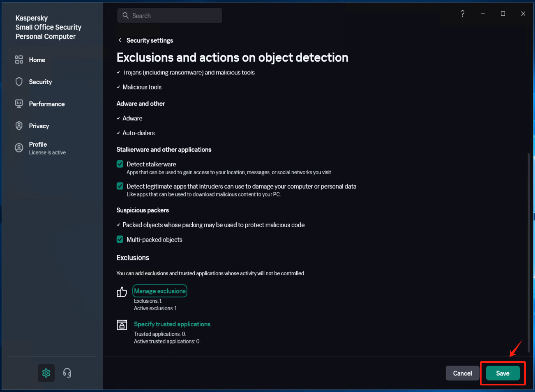Disable the Multi-packed objects checkbox

pos(120,240)
